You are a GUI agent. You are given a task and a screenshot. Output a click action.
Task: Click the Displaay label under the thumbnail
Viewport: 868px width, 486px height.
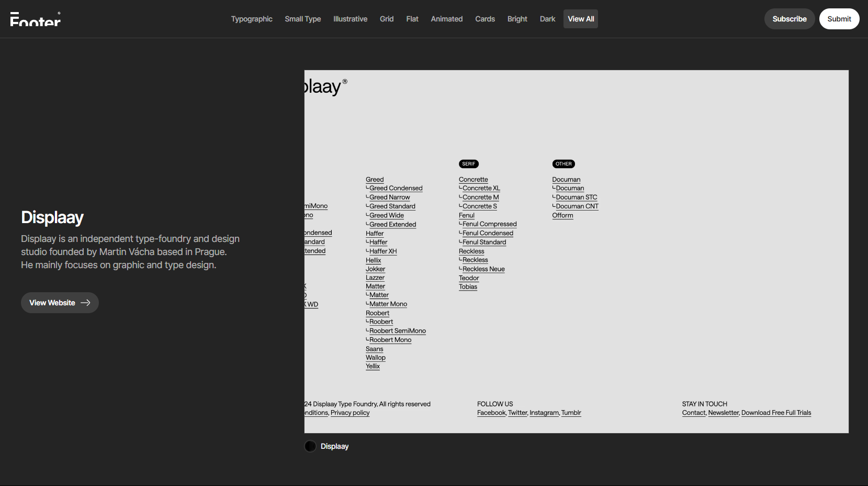(x=334, y=446)
